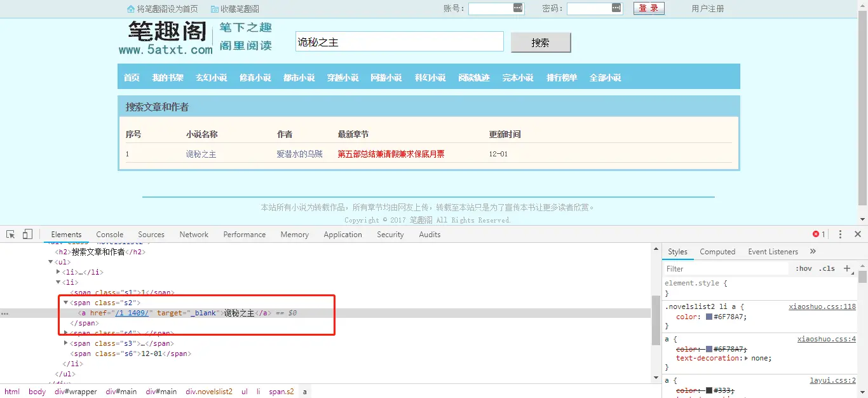Focus the search box containing 诡秘之主
Viewport: 868px width, 398px height.
click(400, 42)
